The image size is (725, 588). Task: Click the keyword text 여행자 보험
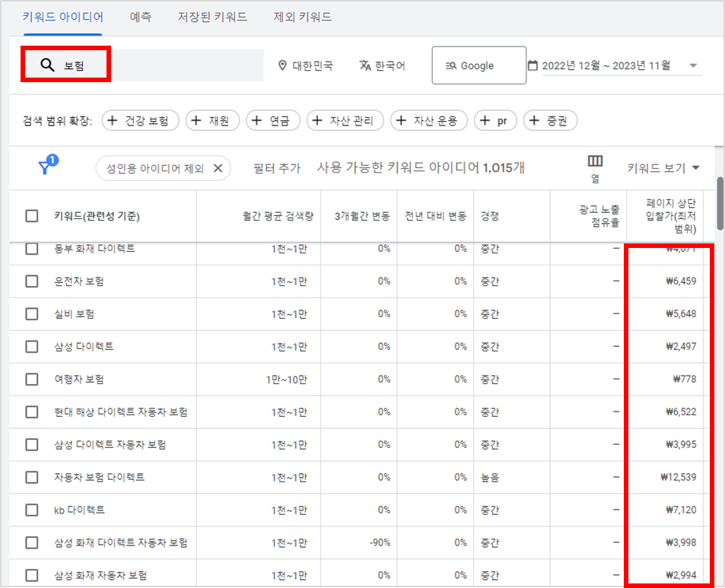79,379
